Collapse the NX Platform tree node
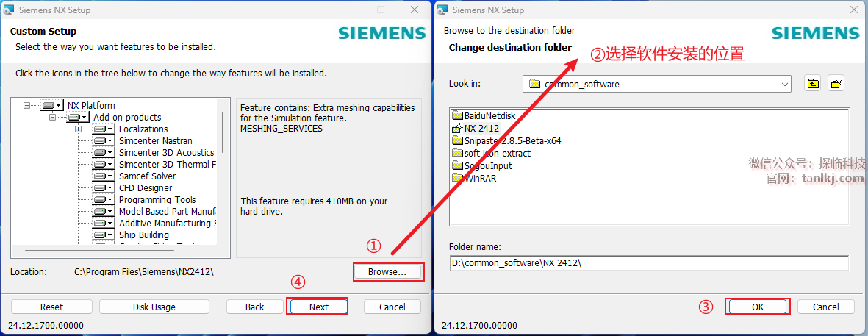 pos(26,106)
